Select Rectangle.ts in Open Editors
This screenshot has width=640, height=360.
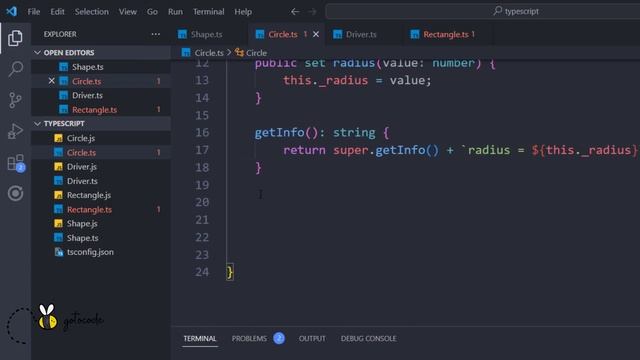[x=101, y=109]
